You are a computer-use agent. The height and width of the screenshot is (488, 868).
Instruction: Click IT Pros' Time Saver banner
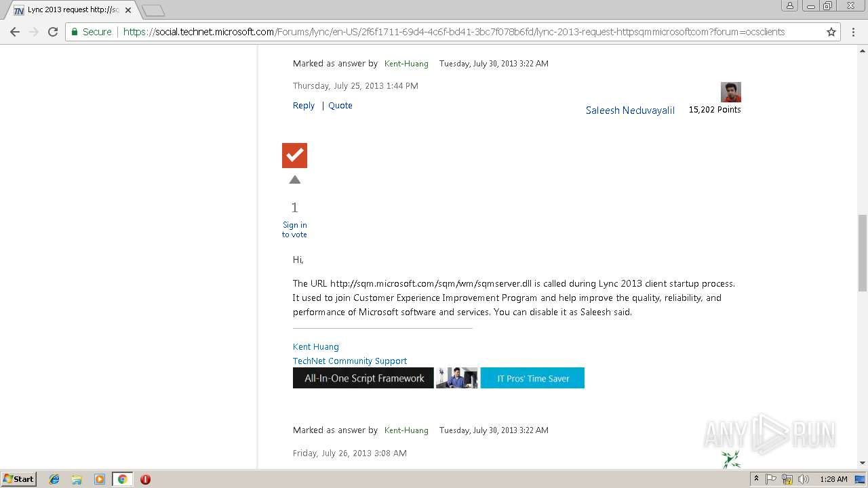tap(532, 378)
